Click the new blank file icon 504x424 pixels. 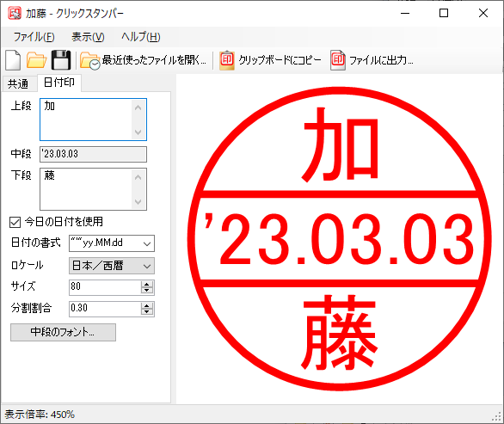(13, 60)
